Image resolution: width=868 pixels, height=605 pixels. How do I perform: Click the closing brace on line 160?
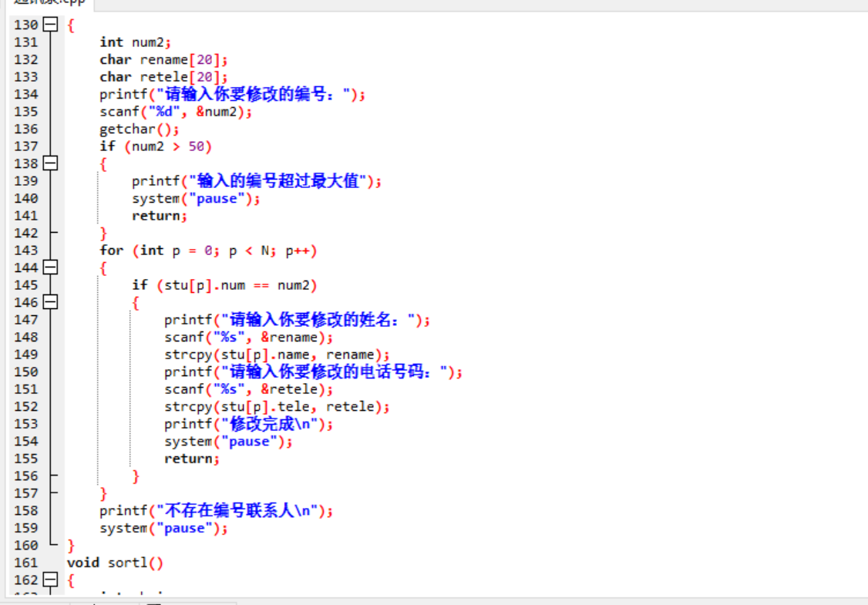[71, 546]
